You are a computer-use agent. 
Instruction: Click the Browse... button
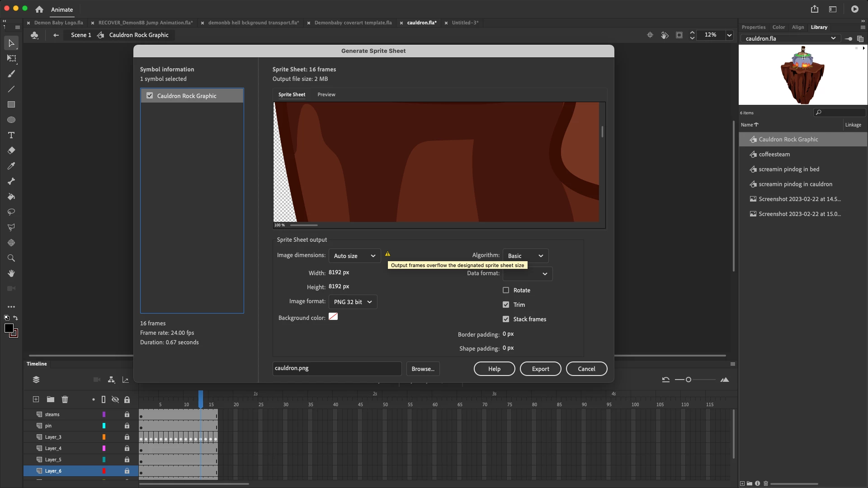point(423,369)
